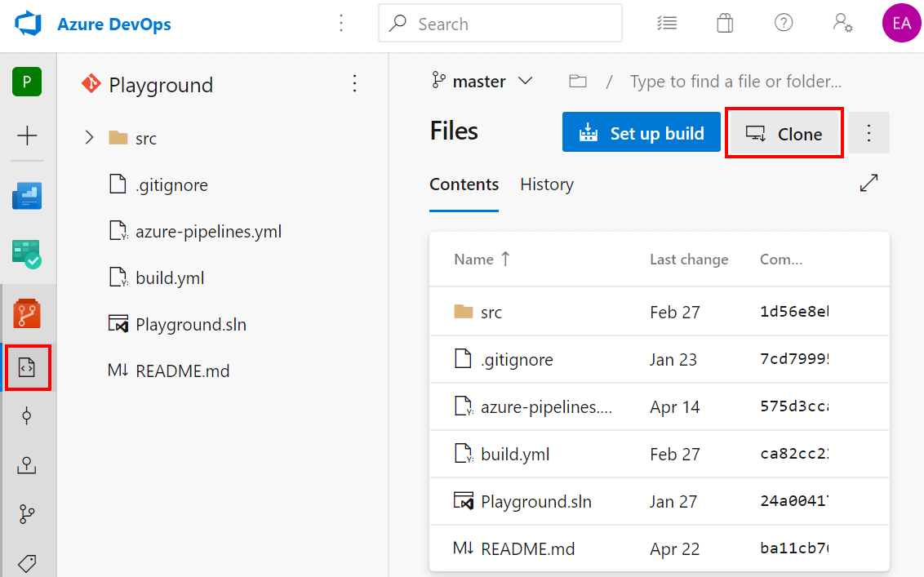Image resolution: width=924 pixels, height=577 pixels.
Task: Switch to the History tab
Action: pyautogui.click(x=546, y=184)
